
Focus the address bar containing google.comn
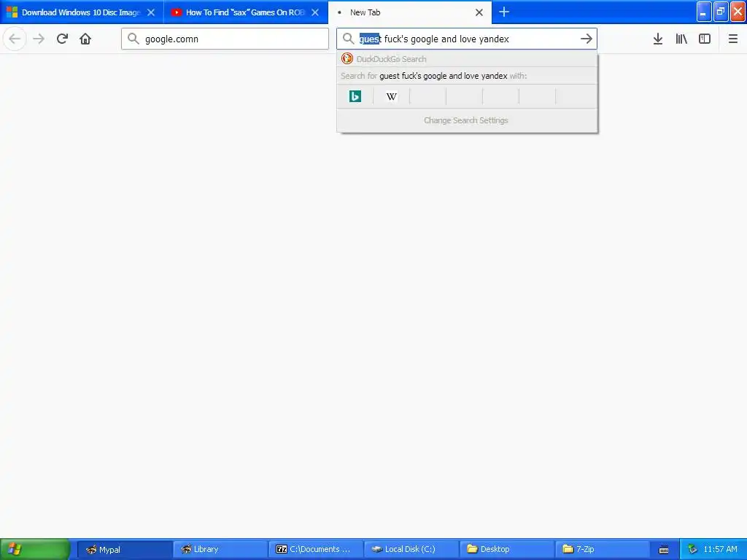pos(225,39)
